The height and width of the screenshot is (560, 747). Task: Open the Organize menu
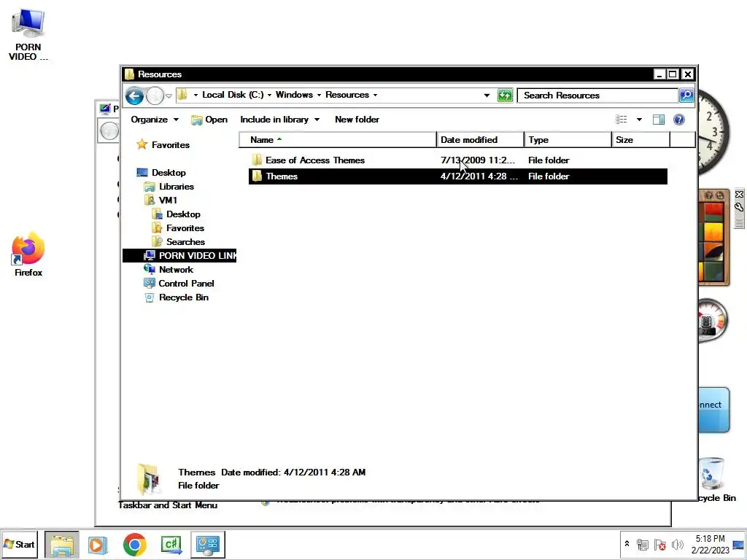(x=155, y=120)
